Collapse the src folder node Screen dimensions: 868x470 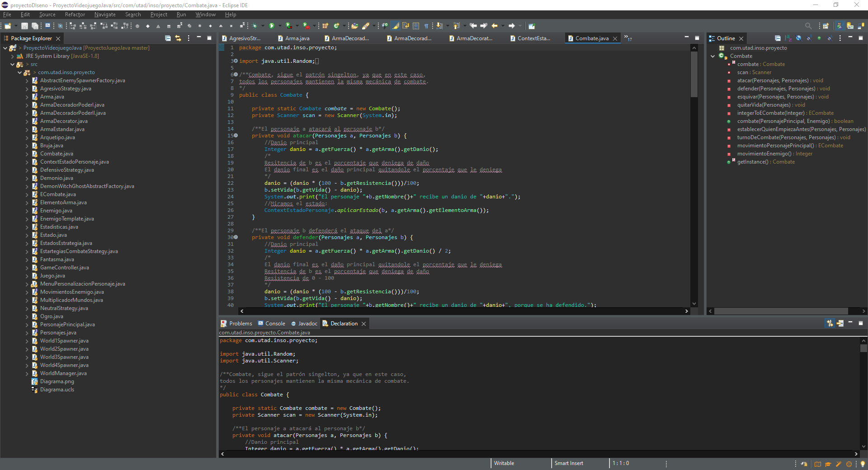tap(12, 64)
